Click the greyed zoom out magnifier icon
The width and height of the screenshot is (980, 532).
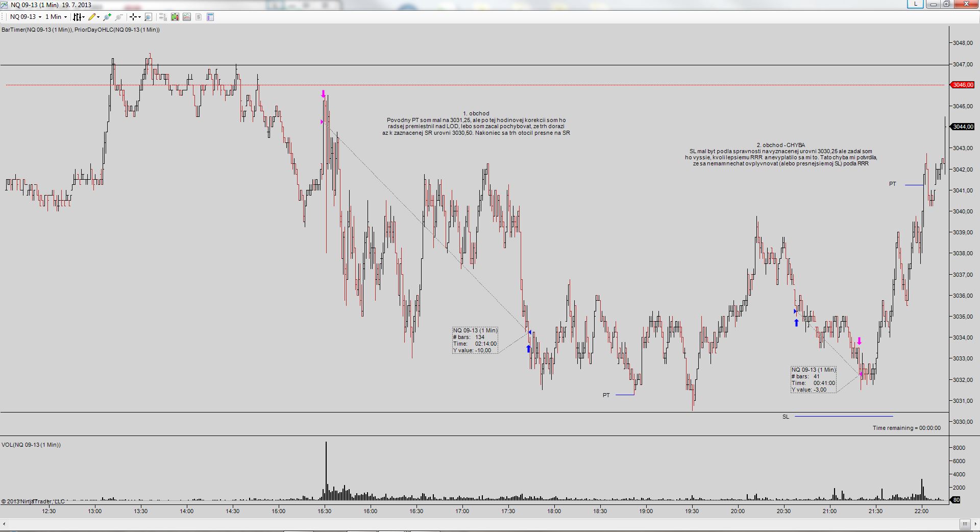click(x=118, y=17)
